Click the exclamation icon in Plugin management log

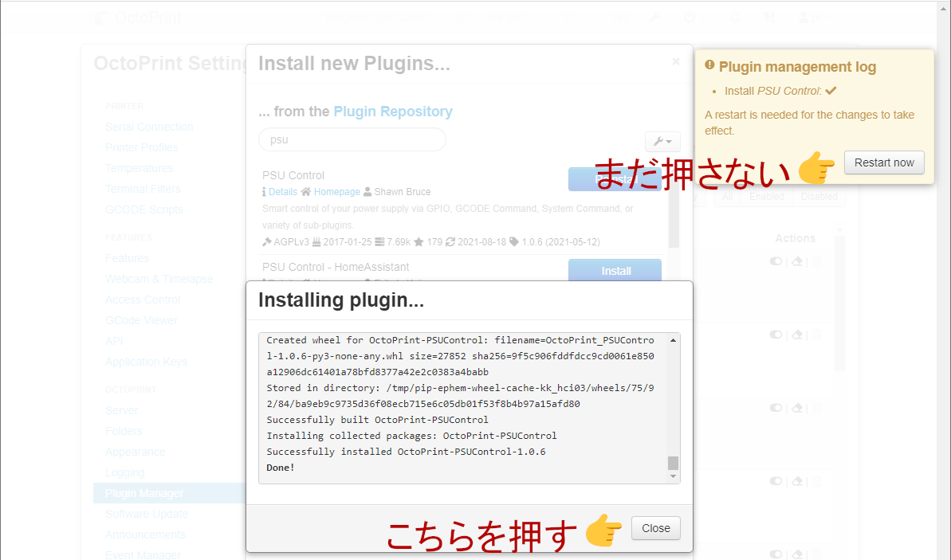[x=709, y=65]
